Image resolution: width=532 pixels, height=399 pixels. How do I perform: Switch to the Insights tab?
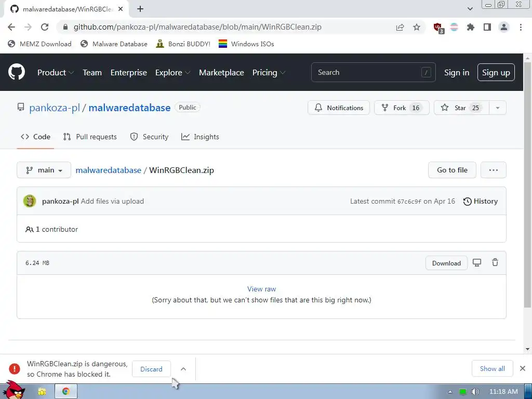[x=200, y=137]
